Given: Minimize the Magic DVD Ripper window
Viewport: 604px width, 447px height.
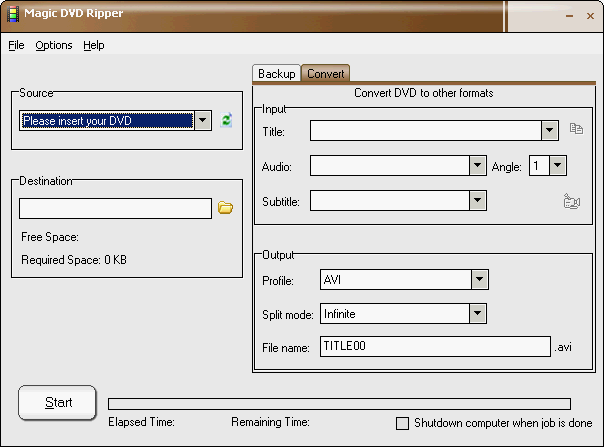Looking at the screenshot, I should coord(569,16).
